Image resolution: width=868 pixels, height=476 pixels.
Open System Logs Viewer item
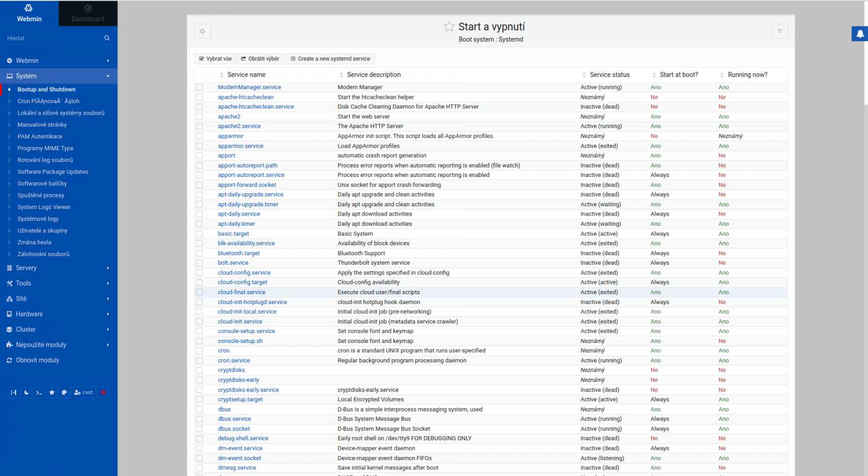(x=44, y=207)
